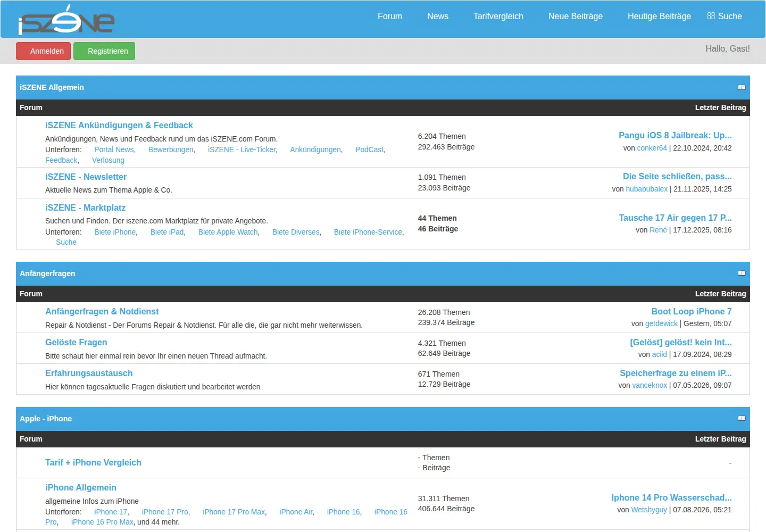View user profile Wetshyguy
766x532 pixels.
[x=649, y=510]
